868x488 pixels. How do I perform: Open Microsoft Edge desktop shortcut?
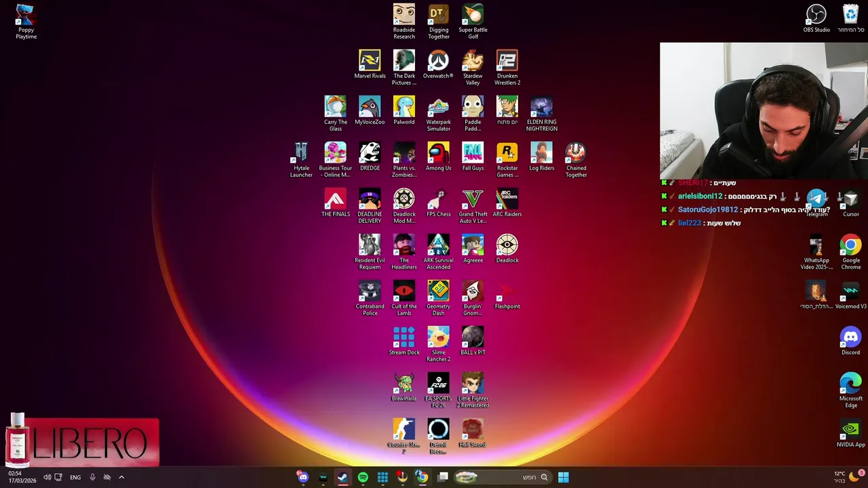coord(851,390)
